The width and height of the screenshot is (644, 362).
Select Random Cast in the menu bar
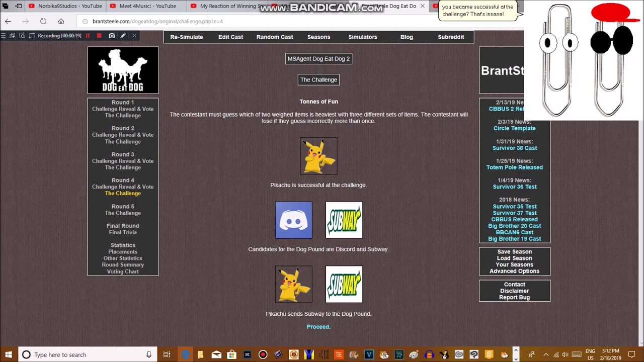(275, 37)
